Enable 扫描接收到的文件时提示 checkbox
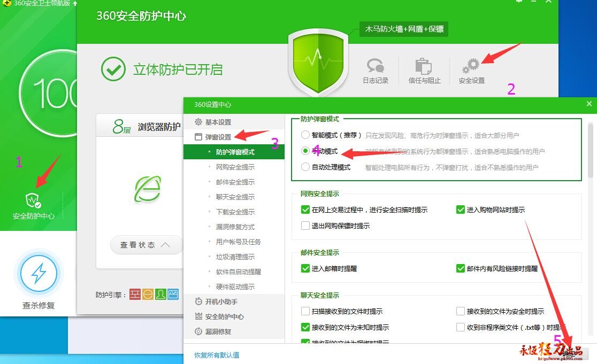 tap(305, 311)
